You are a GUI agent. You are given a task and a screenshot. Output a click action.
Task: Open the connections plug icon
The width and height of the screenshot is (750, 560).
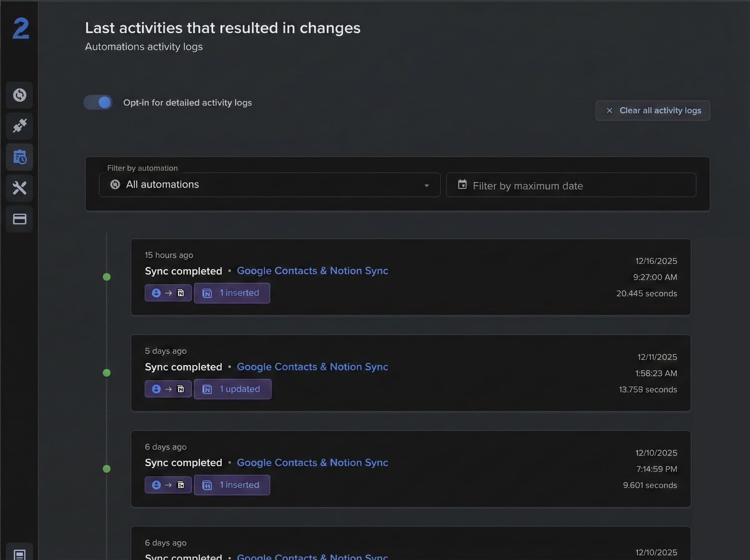(x=20, y=126)
